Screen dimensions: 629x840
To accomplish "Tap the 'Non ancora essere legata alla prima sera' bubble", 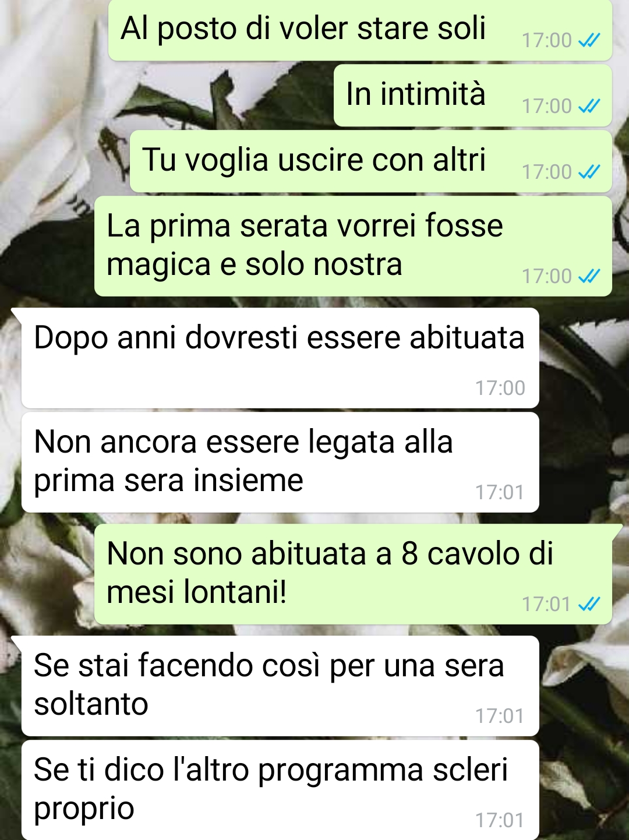I will pyautogui.click(x=280, y=463).
